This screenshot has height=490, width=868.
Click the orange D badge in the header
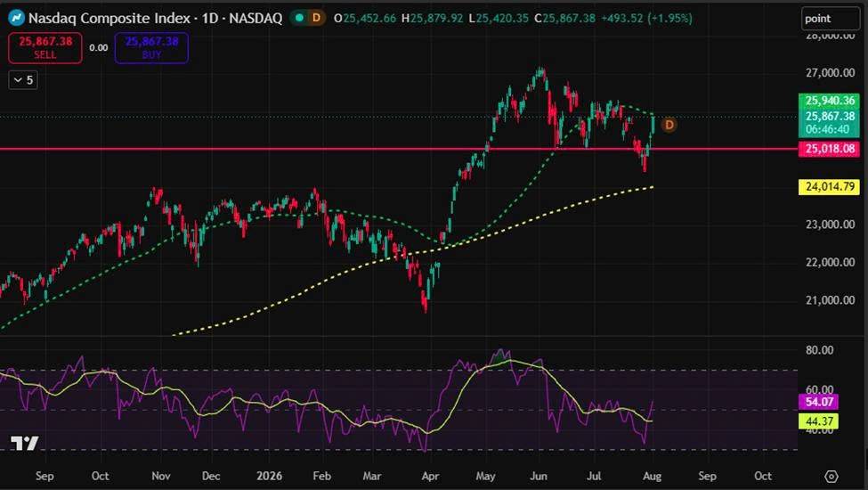tap(316, 18)
